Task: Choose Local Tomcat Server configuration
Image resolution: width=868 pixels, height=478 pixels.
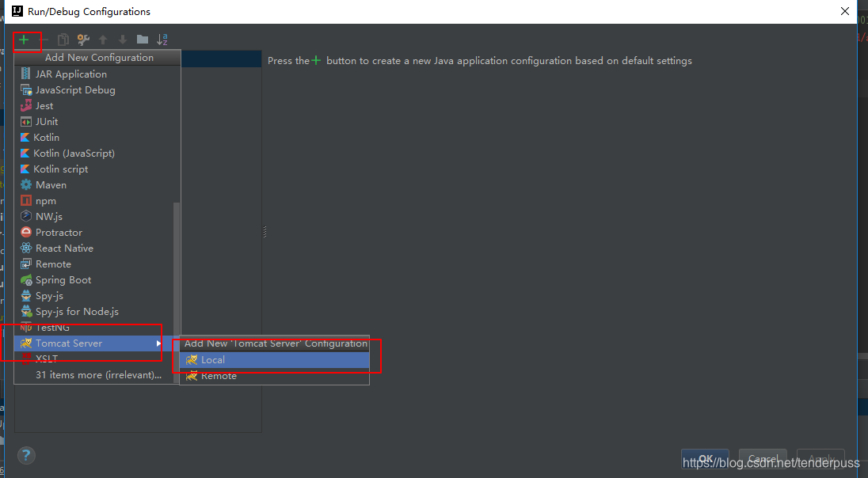Action: pyautogui.click(x=275, y=359)
